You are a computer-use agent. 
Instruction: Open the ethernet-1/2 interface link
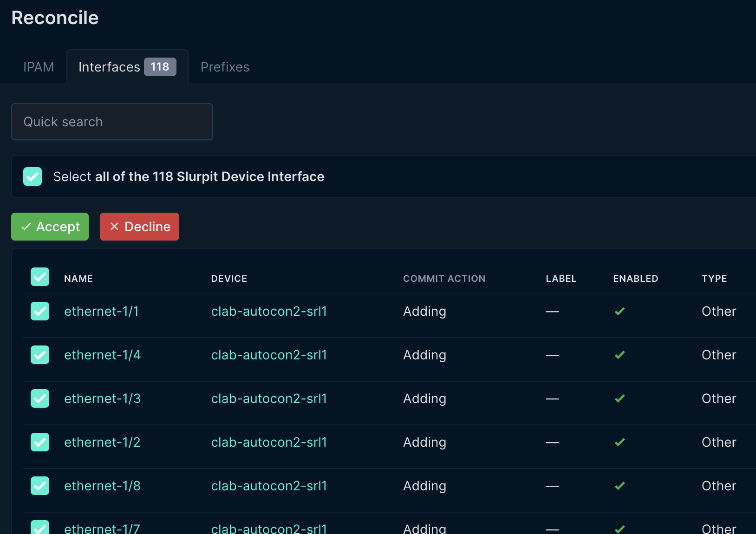pos(102,442)
